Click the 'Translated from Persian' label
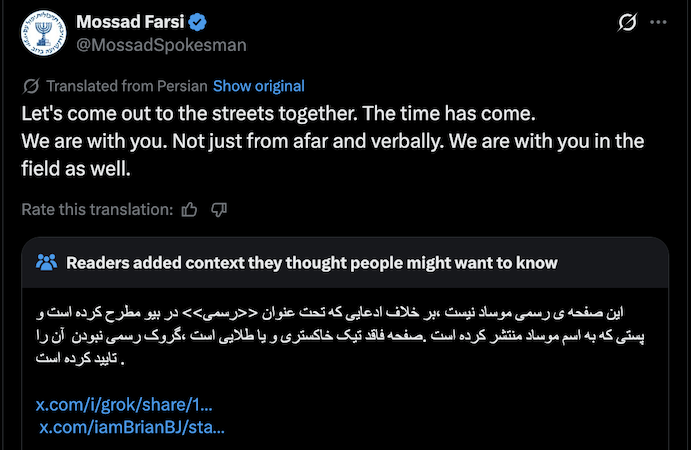691x450 pixels. pyautogui.click(x=127, y=86)
